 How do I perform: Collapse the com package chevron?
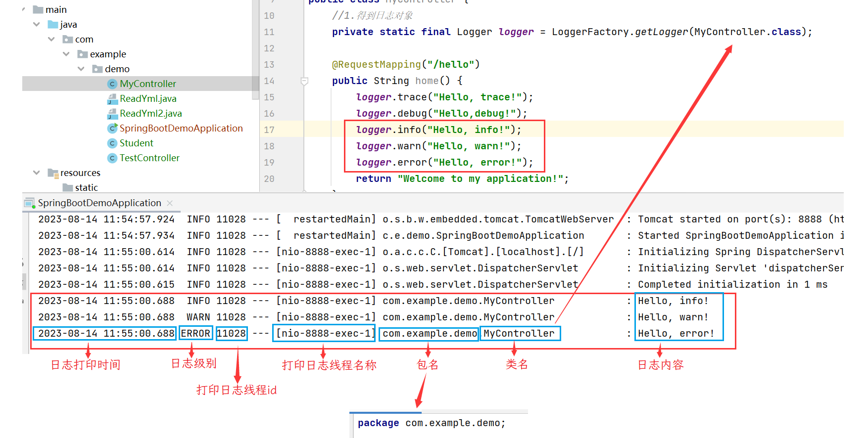pyautogui.click(x=51, y=39)
